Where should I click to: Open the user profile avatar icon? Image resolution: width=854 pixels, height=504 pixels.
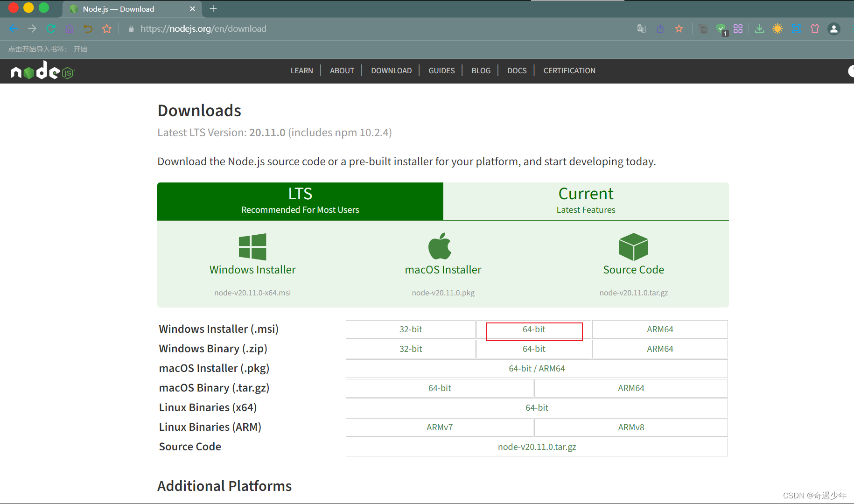(834, 28)
